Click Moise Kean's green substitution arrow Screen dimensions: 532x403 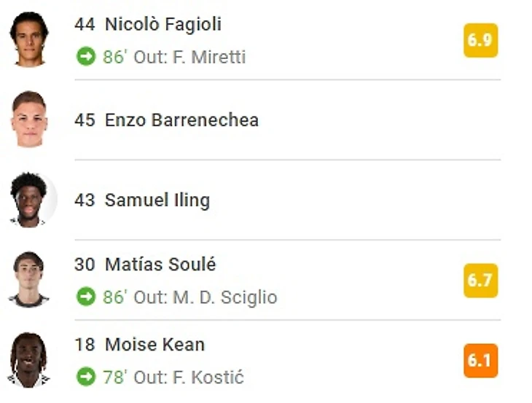[x=86, y=377]
